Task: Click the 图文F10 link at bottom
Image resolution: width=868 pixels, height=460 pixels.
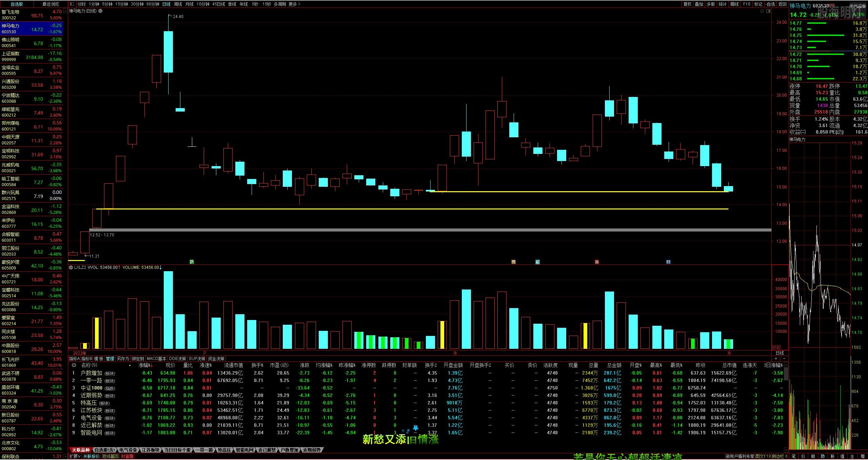Action: coord(763,456)
